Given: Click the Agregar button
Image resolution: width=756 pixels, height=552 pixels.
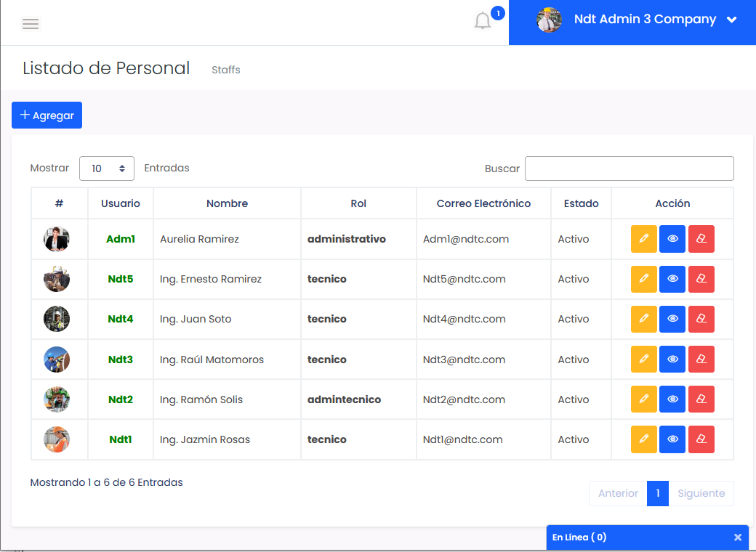Looking at the screenshot, I should pyautogui.click(x=47, y=115).
